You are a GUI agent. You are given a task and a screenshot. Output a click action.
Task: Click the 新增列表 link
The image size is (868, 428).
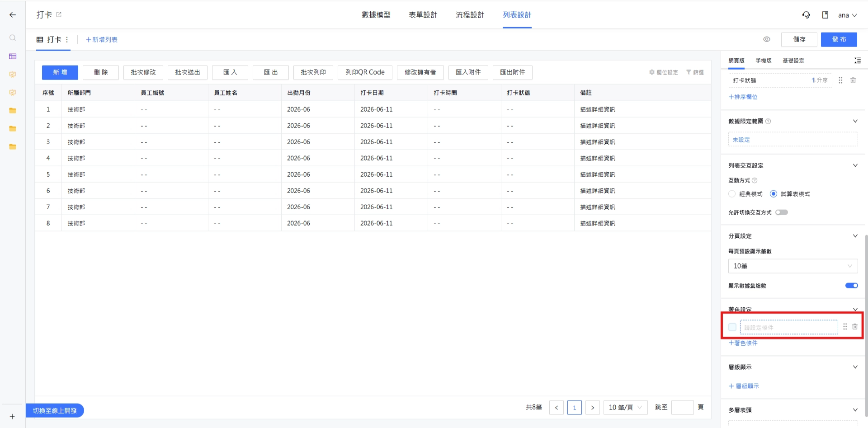pyautogui.click(x=102, y=40)
